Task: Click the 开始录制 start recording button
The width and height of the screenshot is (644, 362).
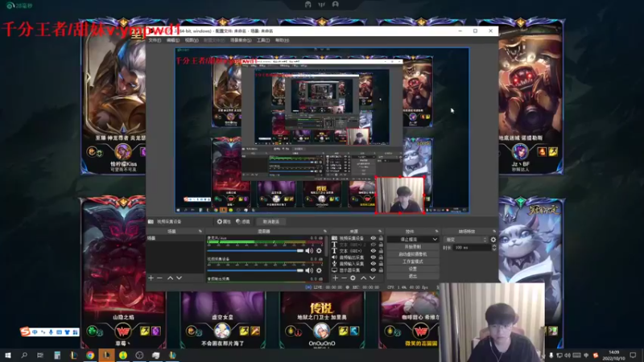Action: [413, 247]
